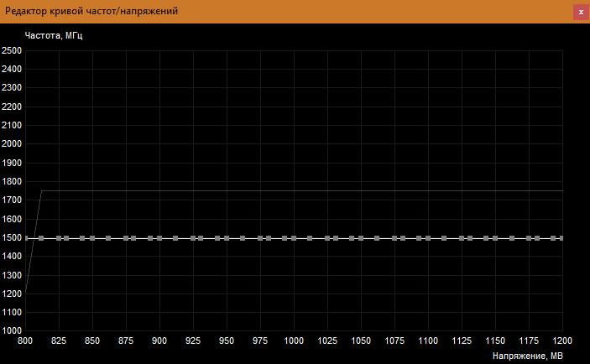Click the 1175 voltage axis value
Screen dimensions: 590x364
[x=529, y=341]
